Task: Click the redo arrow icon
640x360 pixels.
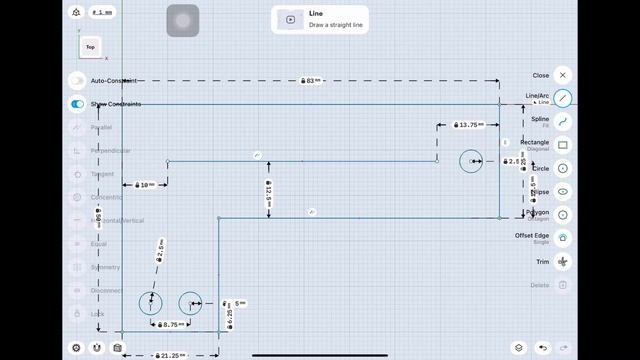Action: [564, 348]
